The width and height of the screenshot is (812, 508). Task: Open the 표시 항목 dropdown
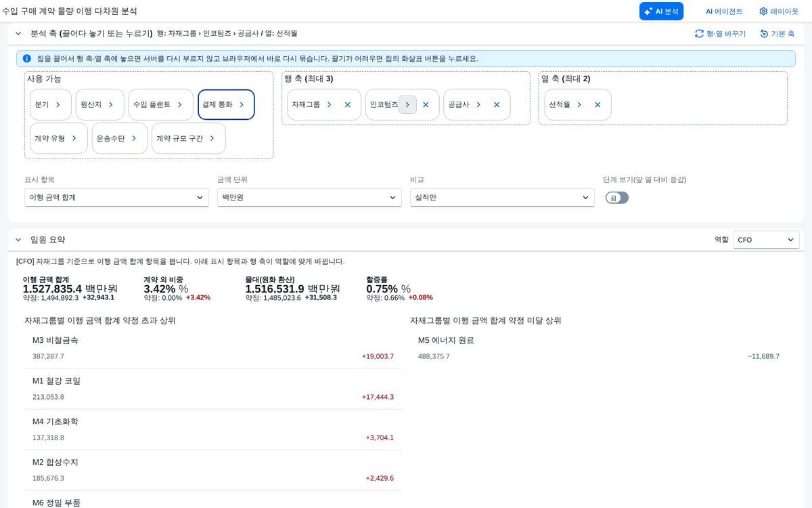(116, 198)
